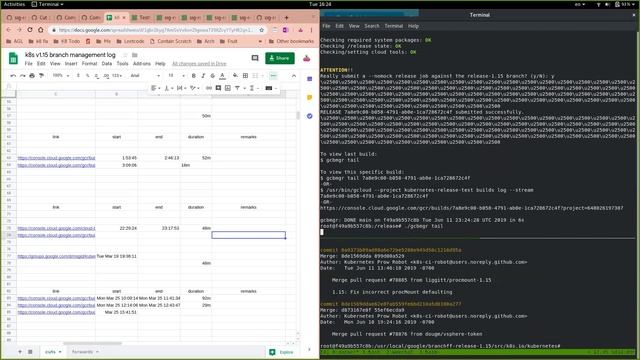Select the highlighted empty remarks cell
The image size is (640, 360).
(x=249, y=235)
